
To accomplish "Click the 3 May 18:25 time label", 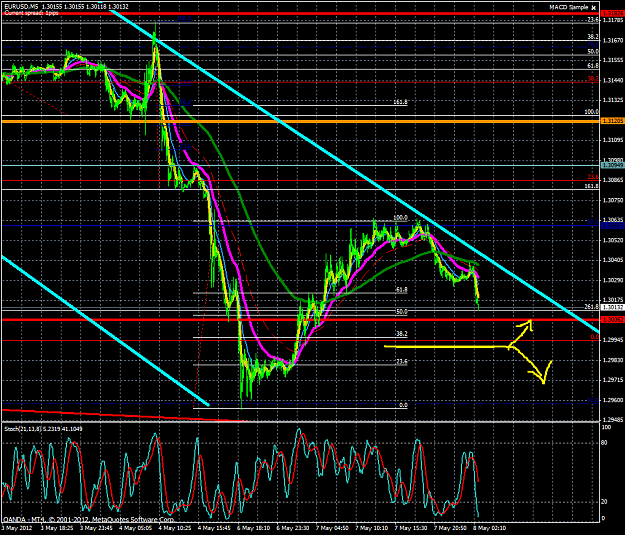I will 55,528.
